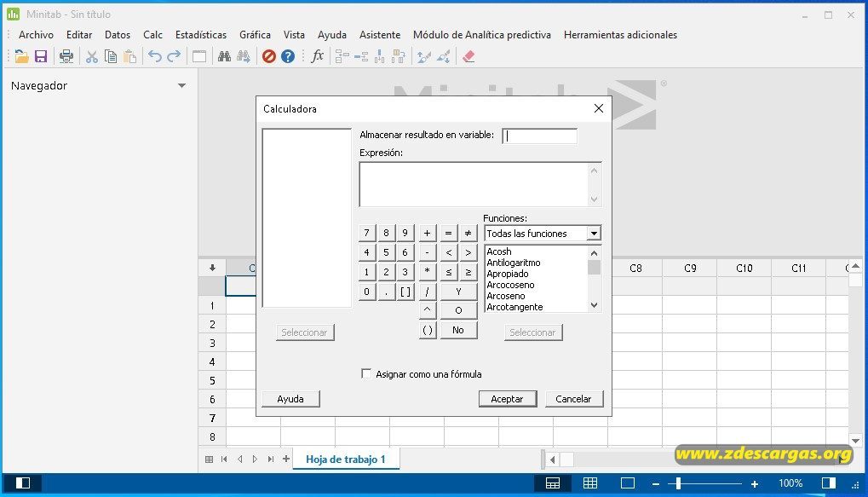Click worksheet data direction arrow
Screen dimensions: 868x497
(212, 268)
